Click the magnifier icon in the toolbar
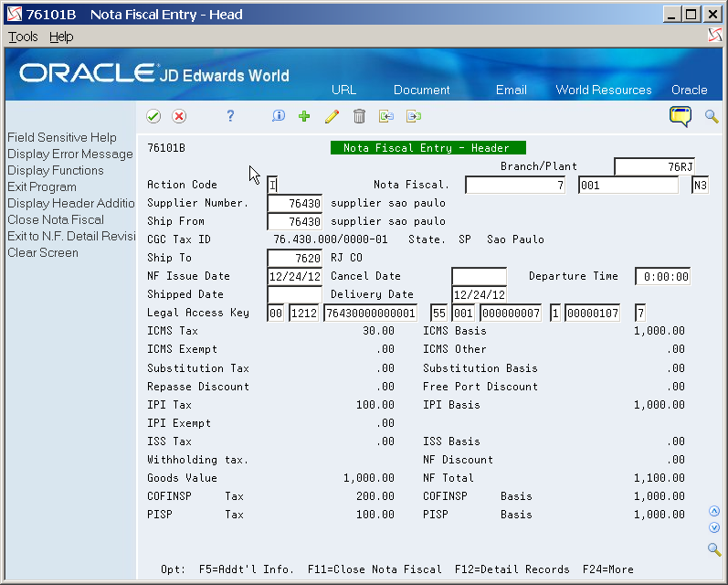The height and width of the screenshot is (585, 728). [x=712, y=116]
